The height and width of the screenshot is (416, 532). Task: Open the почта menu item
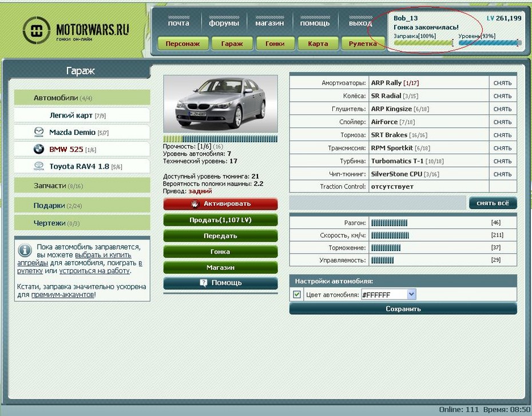[x=178, y=23]
